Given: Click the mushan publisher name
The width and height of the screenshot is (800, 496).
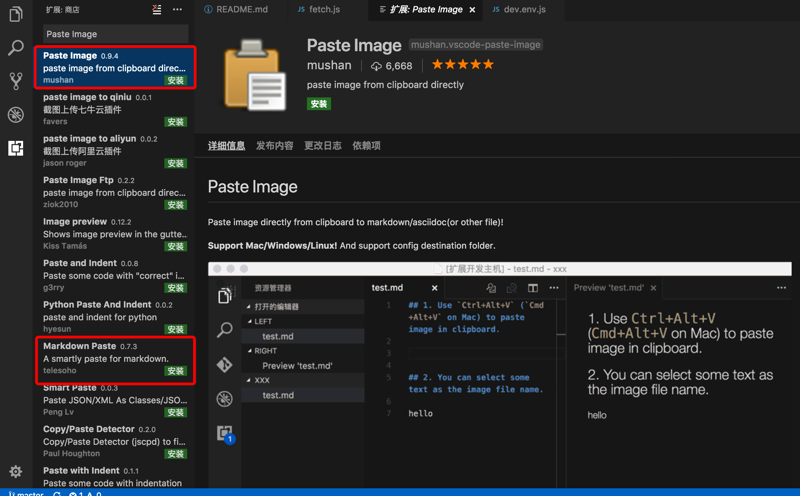Looking at the screenshot, I should point(329,65).
